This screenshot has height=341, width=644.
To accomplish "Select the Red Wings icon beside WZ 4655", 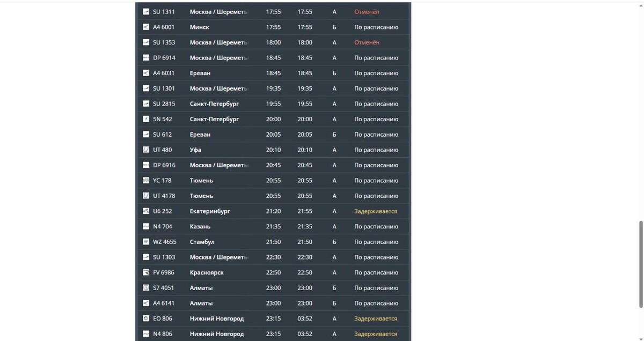I will coord(145,241).
